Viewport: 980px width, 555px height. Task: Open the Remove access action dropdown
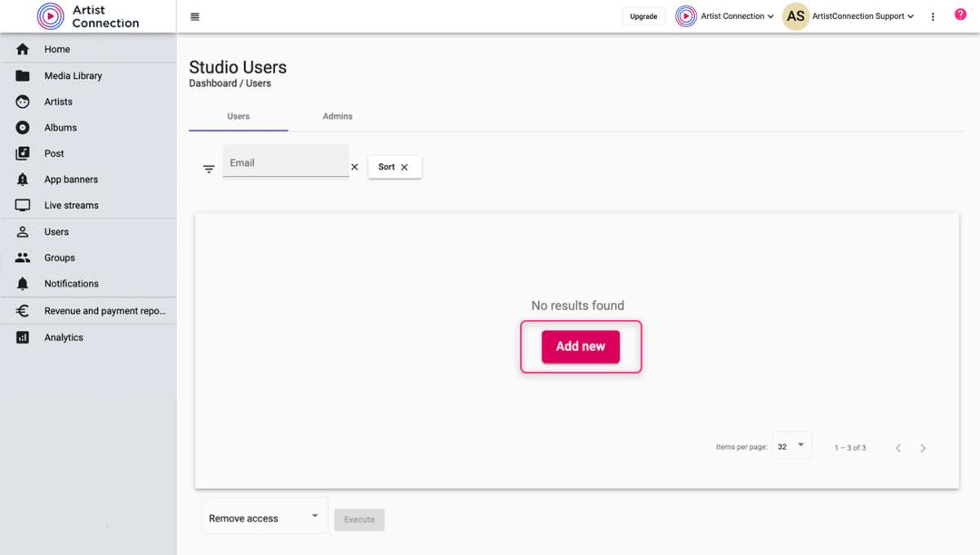point(264,517)
